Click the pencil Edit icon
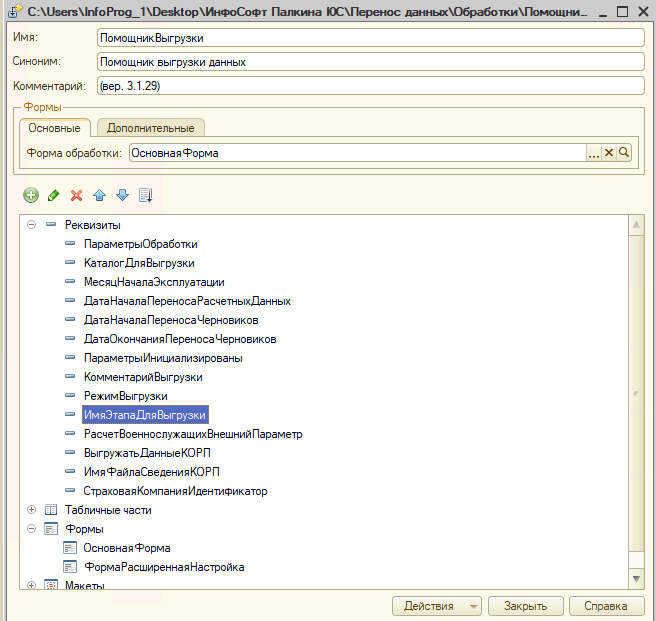This screenshot has width=656, height=621. click(54, 194)
